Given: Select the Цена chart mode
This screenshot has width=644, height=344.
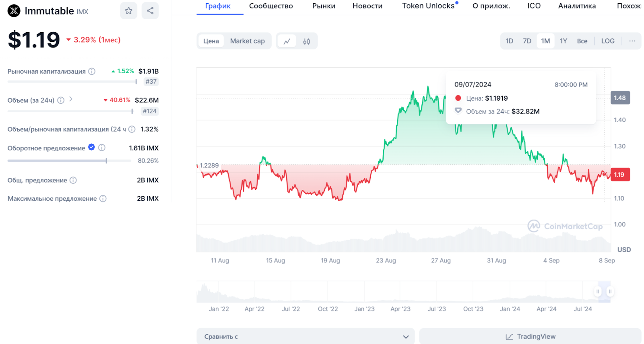Looking at the screenshot, I should pos(211,41).
